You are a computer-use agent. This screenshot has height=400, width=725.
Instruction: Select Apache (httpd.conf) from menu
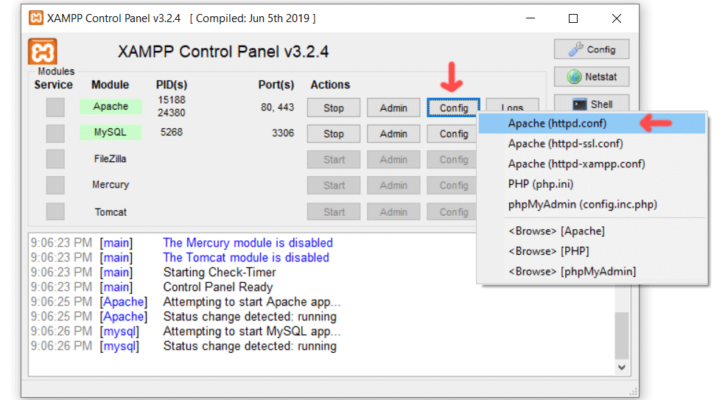pyautogui.click(x=557, y=123)
